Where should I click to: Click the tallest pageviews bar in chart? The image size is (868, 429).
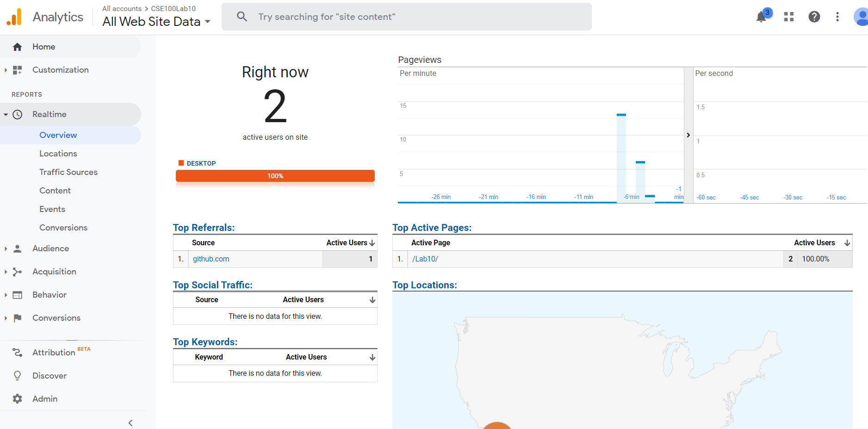(621, 157)
